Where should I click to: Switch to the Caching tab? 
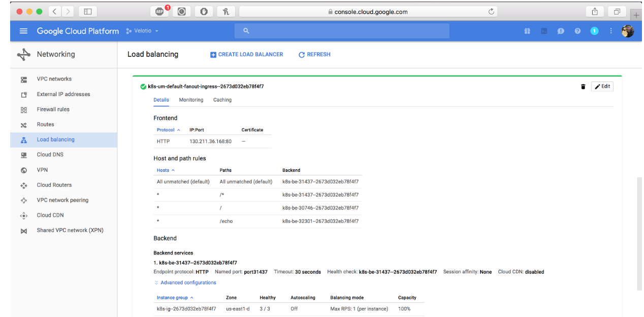[x=222, y=100]
